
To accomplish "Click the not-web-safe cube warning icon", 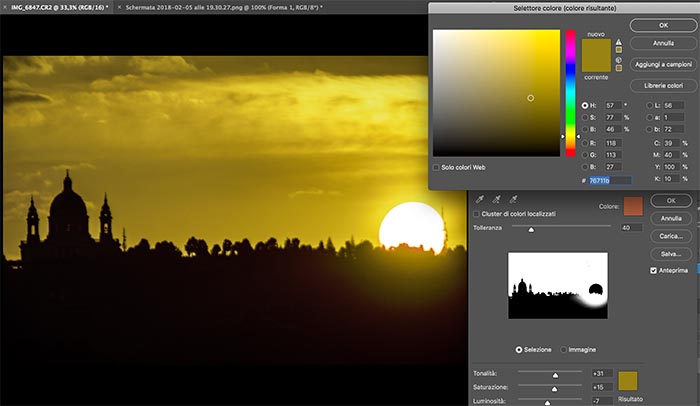I will (619, 62).
